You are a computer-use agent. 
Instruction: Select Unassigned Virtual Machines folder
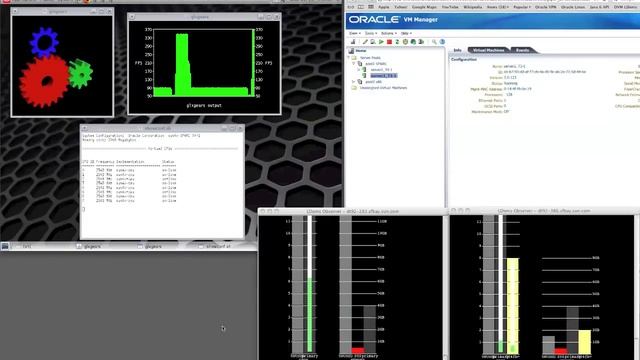pos(383,88)
